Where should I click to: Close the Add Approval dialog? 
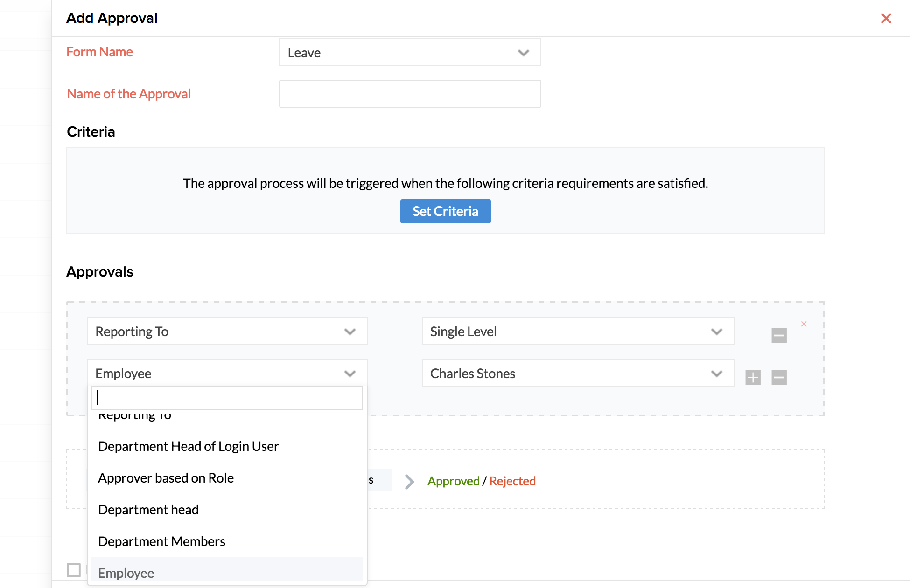pyautogui.click(x=886, y=18)
